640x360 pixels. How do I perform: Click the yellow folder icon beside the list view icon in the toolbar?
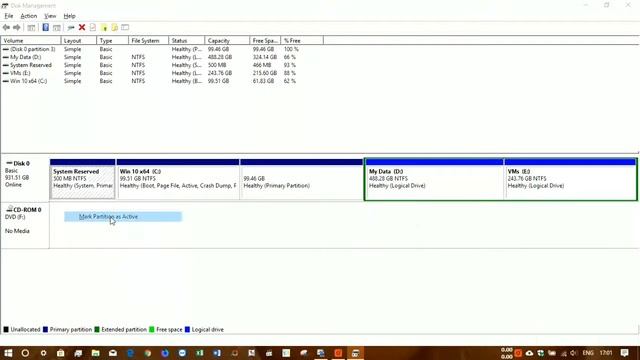click(115, 27)
